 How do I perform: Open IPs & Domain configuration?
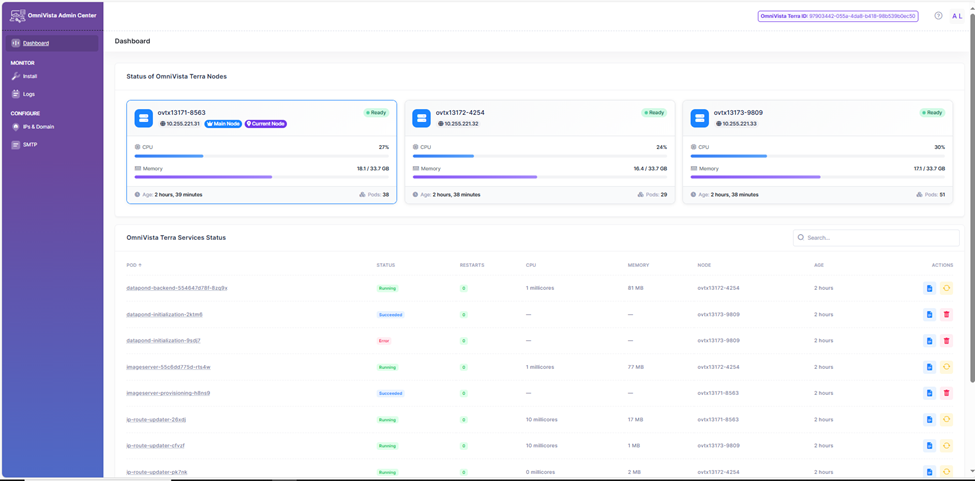[38, 127]
